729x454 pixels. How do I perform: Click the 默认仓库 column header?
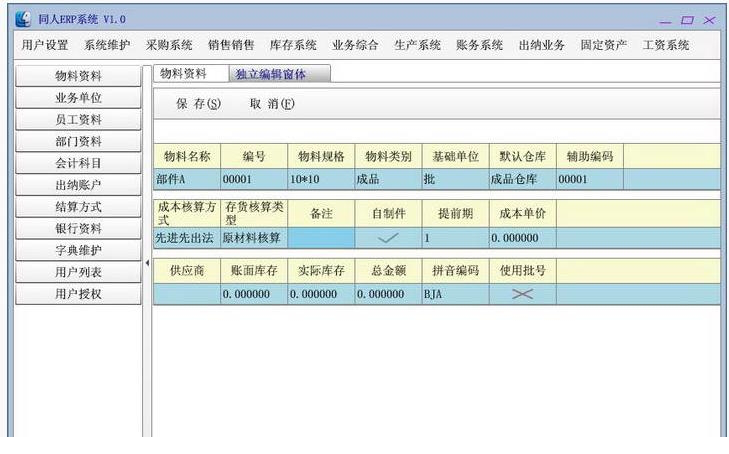[523, 157]
